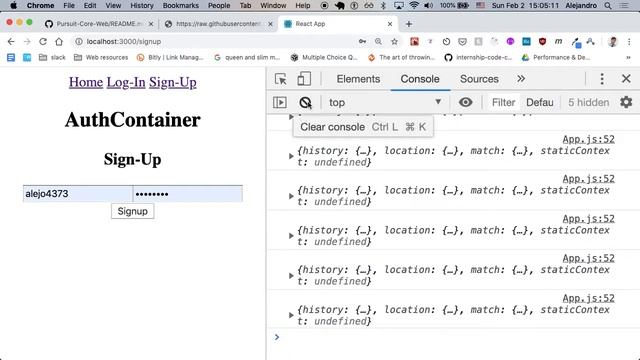Image resolution: width=640 pixels, height=360 pixels.
Task: Clear the console with the ban icon
Action: tap(305, 102)
